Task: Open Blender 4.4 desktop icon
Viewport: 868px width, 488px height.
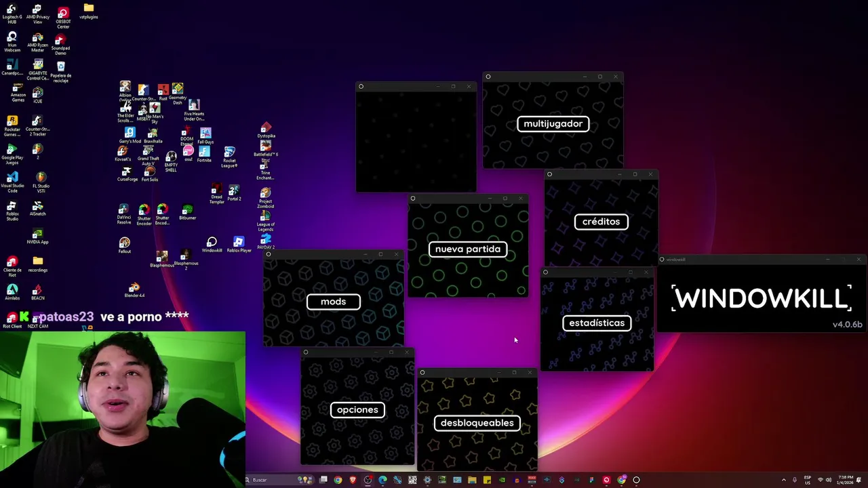Action: pos(134,290)
